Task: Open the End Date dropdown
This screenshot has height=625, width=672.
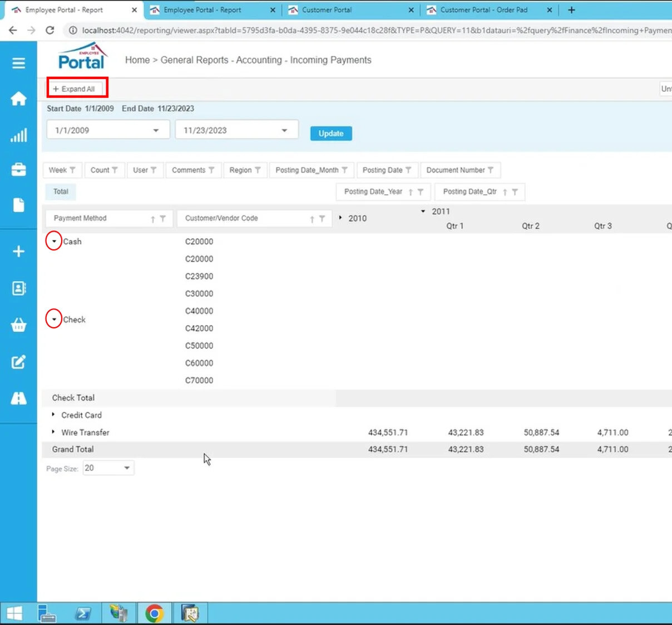Action: (x=284, y=130)
